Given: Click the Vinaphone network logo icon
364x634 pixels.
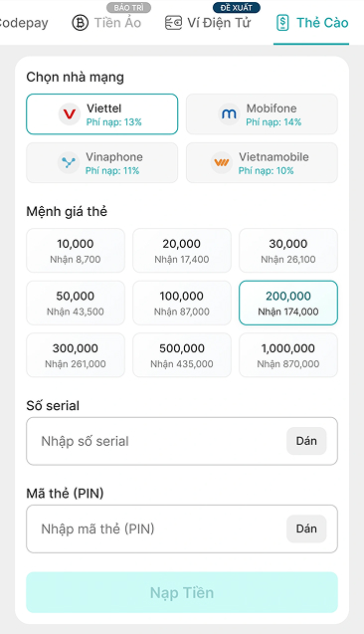Looking at the screenshot, I should (x=69, y=163).
